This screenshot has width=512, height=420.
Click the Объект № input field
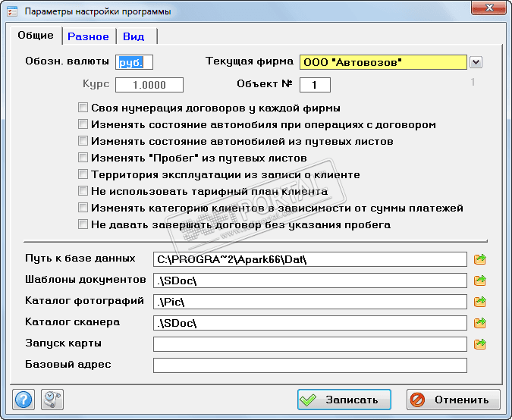(x=315, y=85)
